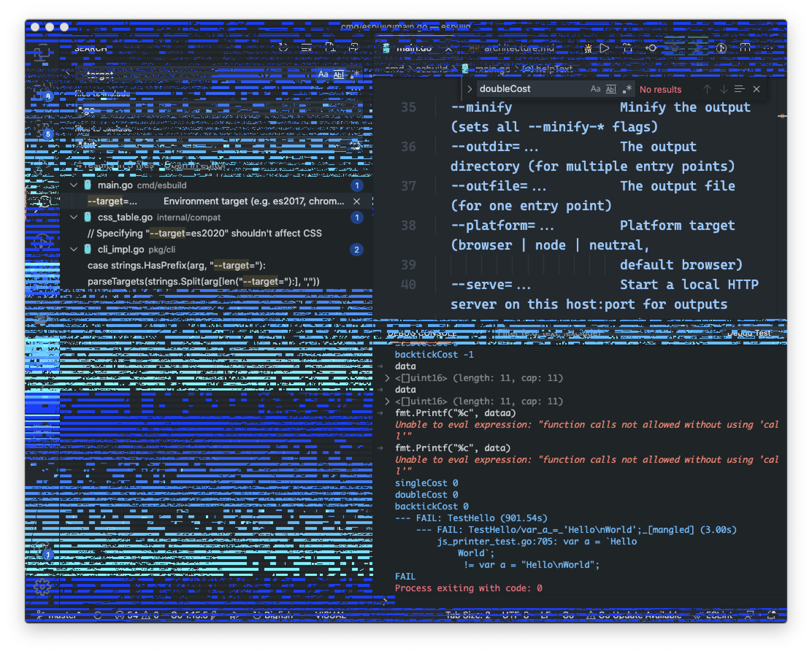Screen dimensions: 812x654
Task: Toggle Match Case in the find widget
Action: coord(596,89)
